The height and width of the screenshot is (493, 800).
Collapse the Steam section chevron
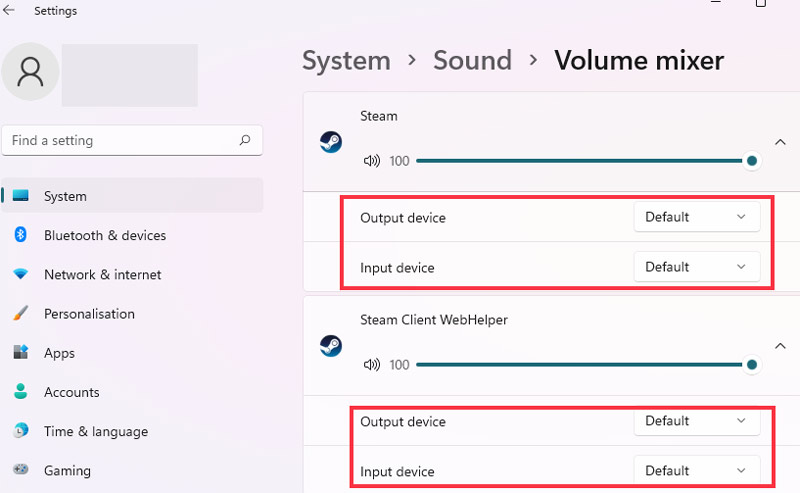coord(780,142)
